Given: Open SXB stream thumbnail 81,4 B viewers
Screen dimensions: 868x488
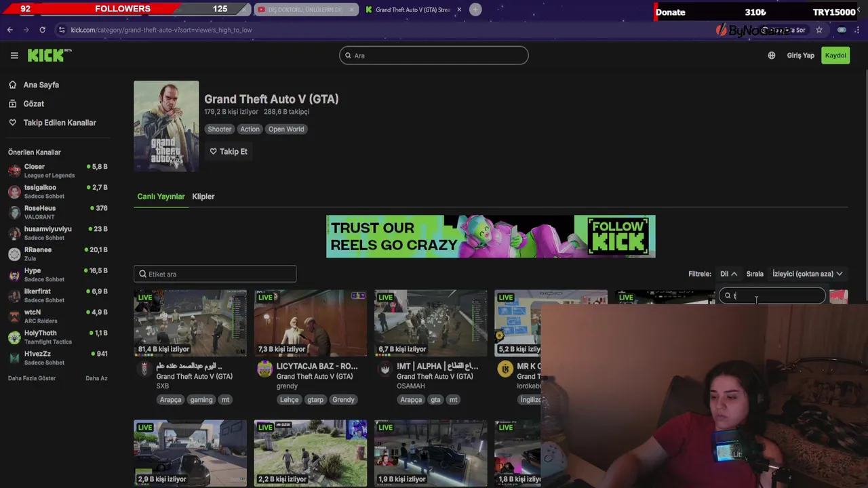Looking at the screenshot, I should (x=190, y=323).
